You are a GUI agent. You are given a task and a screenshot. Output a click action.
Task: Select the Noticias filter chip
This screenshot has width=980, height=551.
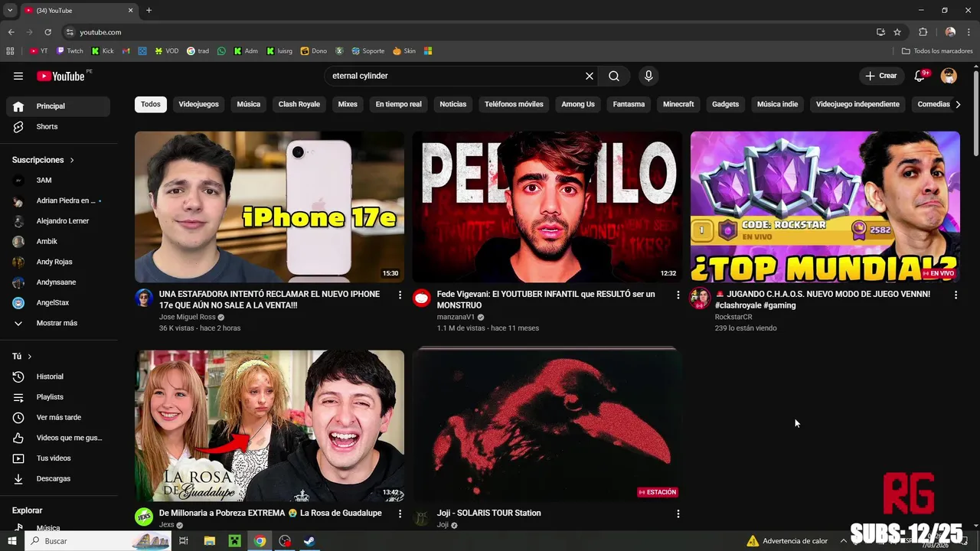click(x=453, y=104)
